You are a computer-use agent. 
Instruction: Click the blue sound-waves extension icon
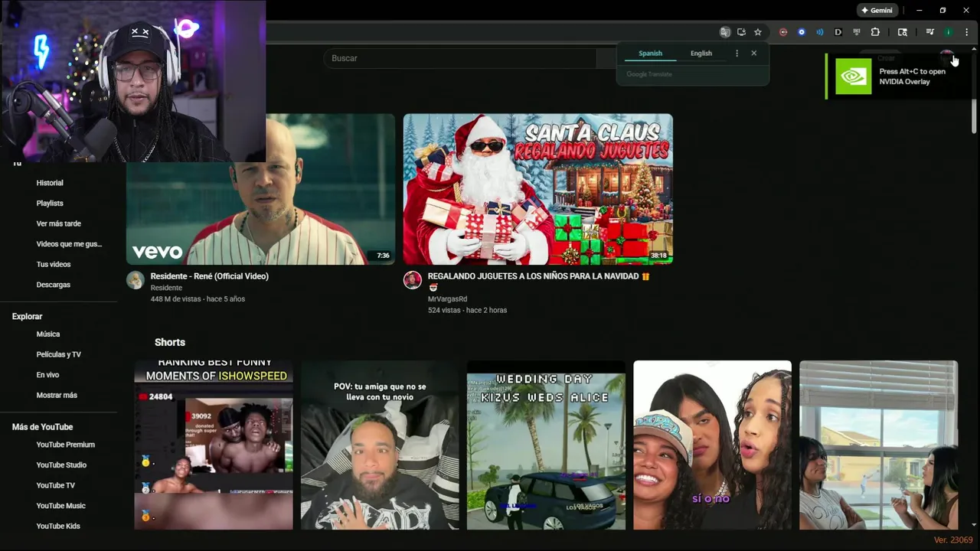coord(820,32)
